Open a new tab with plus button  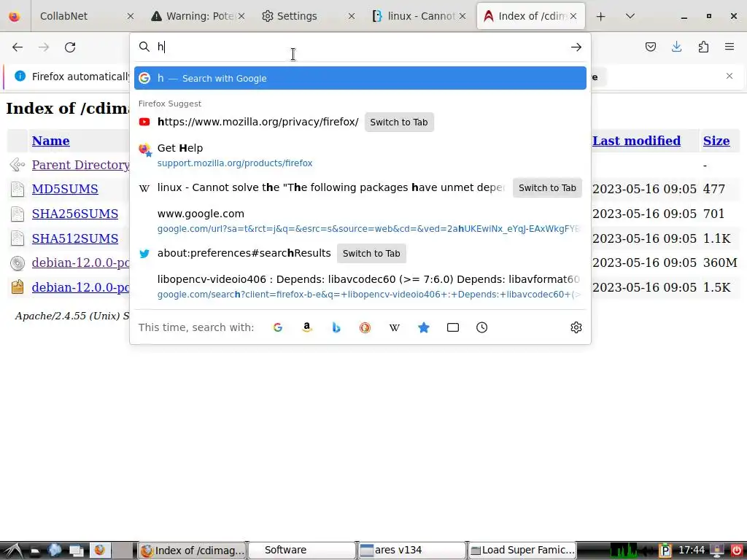tap(601, 16)
